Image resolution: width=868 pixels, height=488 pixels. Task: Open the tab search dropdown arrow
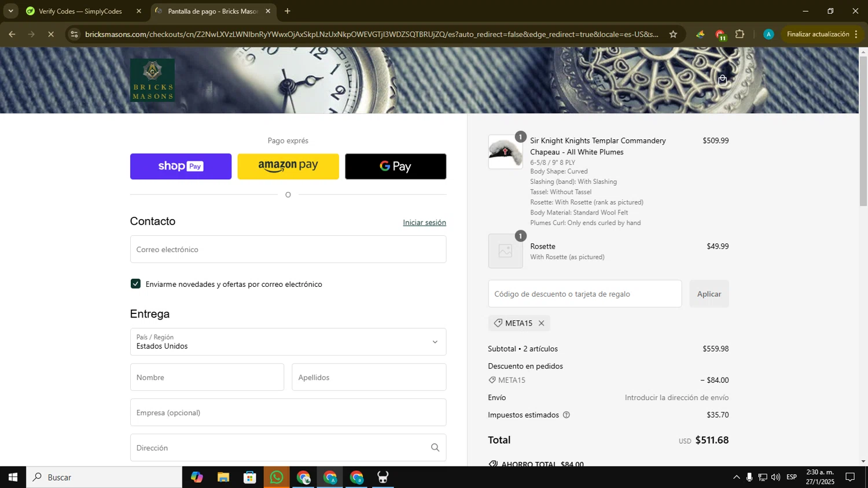10,11
